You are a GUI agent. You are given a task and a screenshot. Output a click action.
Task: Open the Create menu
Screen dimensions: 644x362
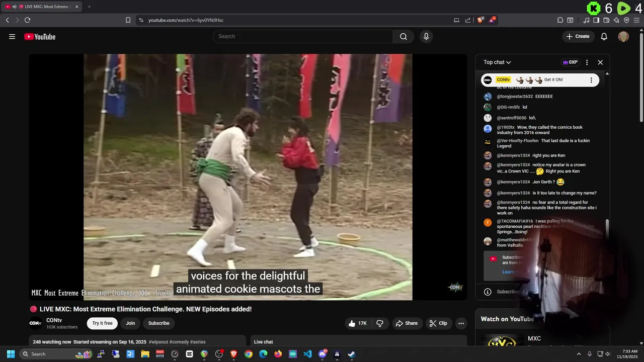click(x=578, y=36)
